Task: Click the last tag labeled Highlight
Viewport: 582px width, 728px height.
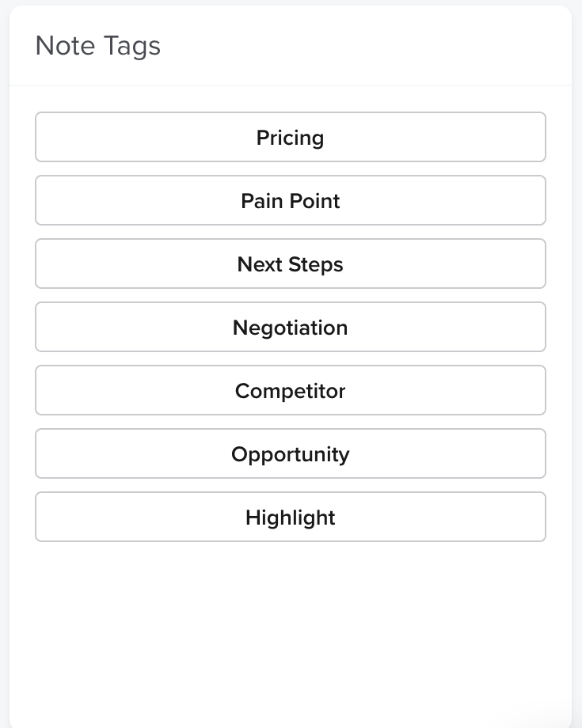Action: 291,517
